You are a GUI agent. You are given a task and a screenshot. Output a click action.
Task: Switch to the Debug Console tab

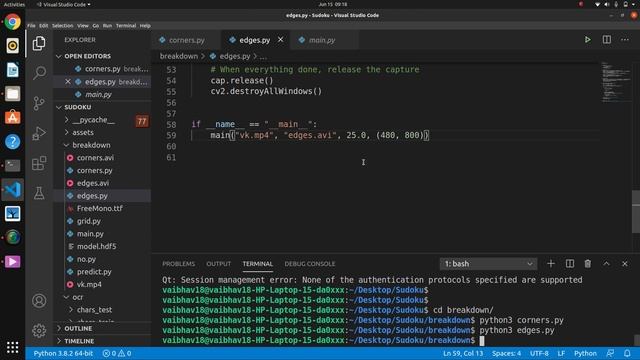click(x=309, y=264)
